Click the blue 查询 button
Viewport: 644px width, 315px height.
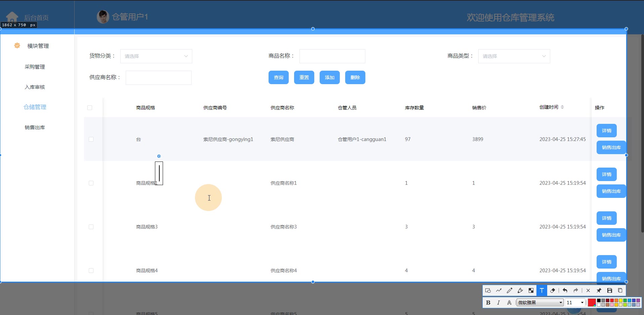point(279,77)
